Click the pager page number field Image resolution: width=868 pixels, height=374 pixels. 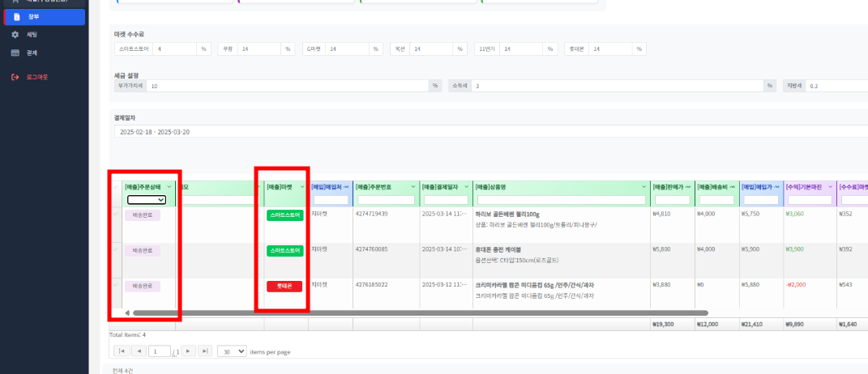160,351
